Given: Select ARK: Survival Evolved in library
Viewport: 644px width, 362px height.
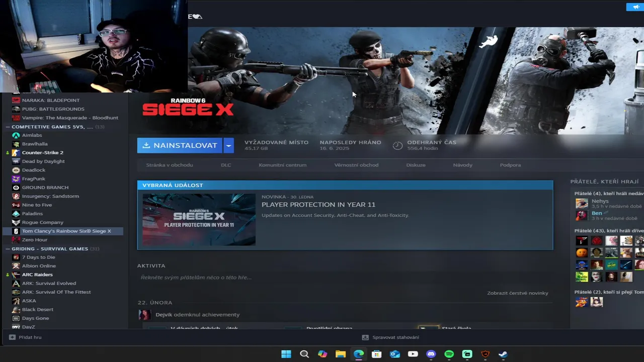Looking at the screenshot, I should (x=49, y=284).
